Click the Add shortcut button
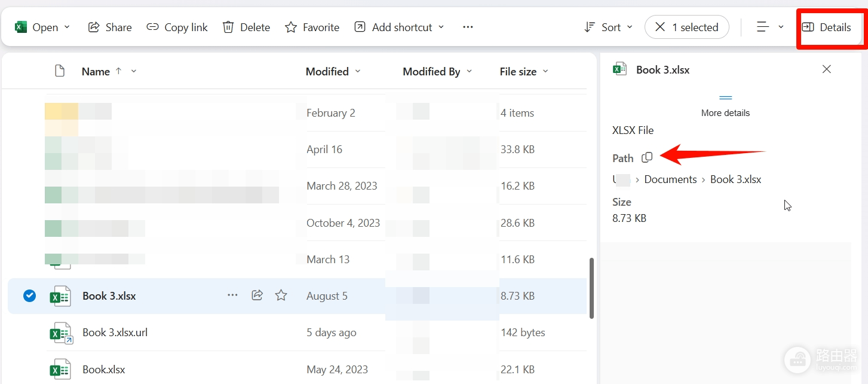The image size is (868, 384). (x=393, y=27)
